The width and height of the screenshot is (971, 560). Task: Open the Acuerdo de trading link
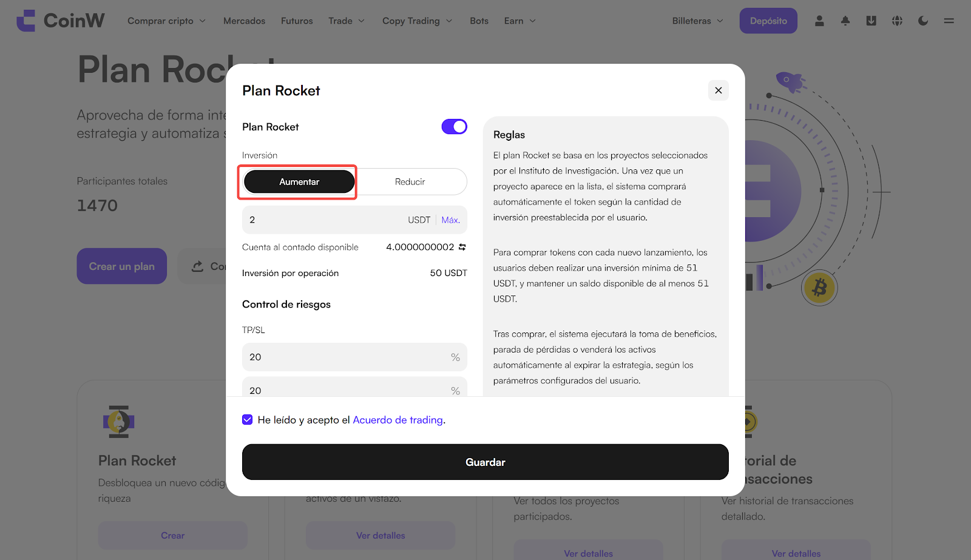(x=398, y=420)
